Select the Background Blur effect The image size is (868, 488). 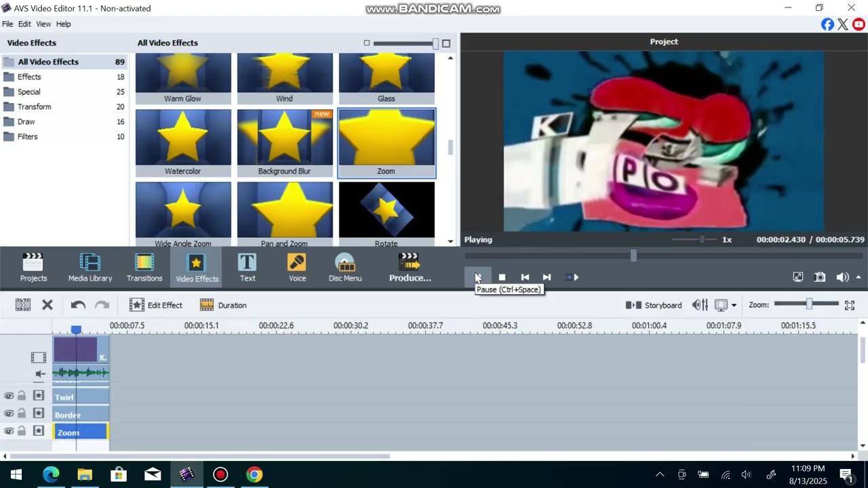click(x=285, y=143)
